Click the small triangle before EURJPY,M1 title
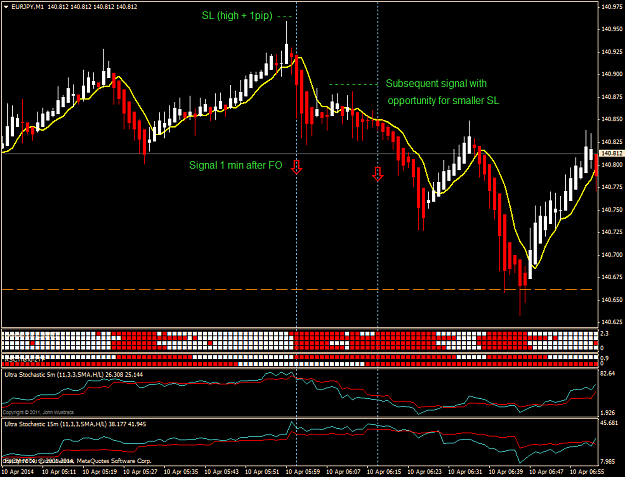Image resolution: width=625 pixels, height=477 pixels. point(6,7)
